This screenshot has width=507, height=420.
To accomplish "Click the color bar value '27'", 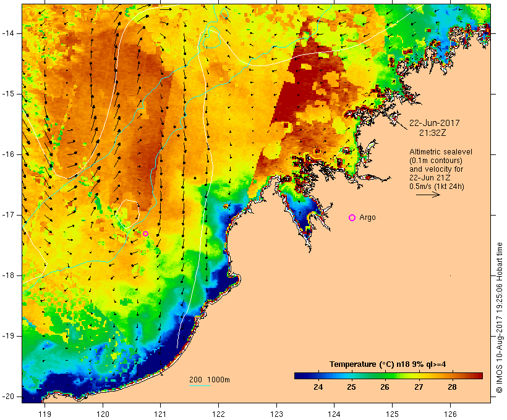I will click(x=419, y=387).
